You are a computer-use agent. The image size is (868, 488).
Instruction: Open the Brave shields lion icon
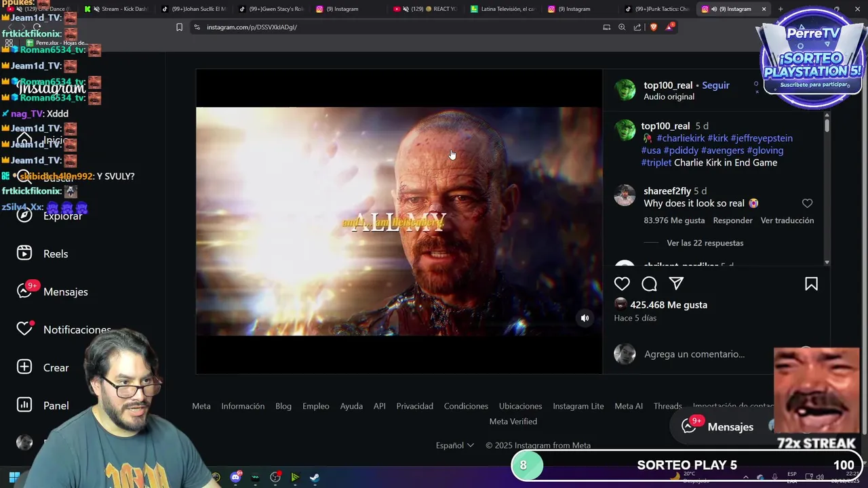[x=653, y=27]
